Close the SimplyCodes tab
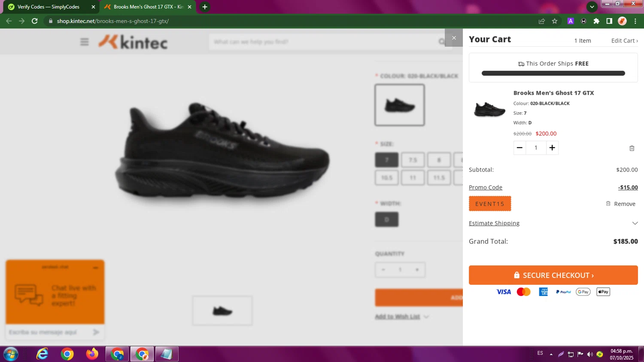This screenshot has width=644, height=362. (93, 7)
